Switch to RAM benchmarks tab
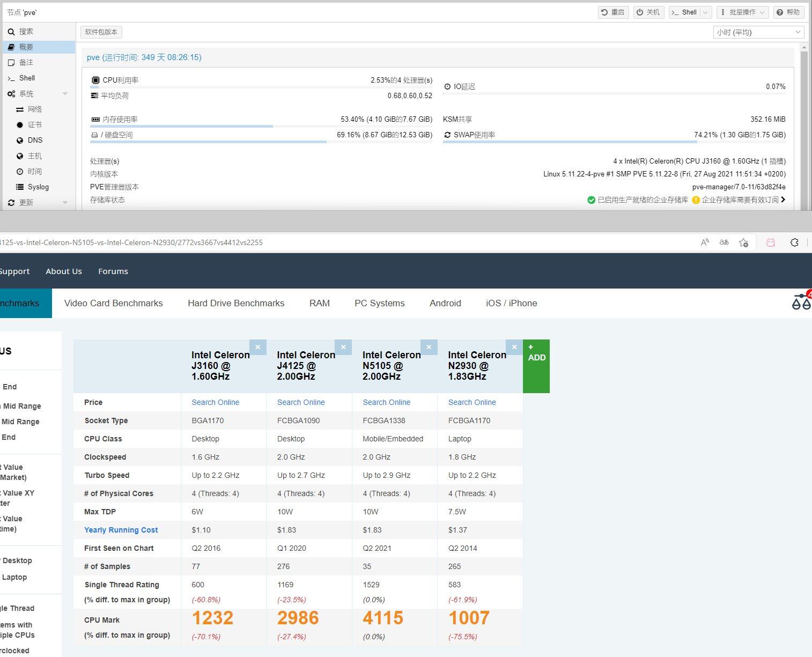This screenshot has height=657, width=812. 320,303
